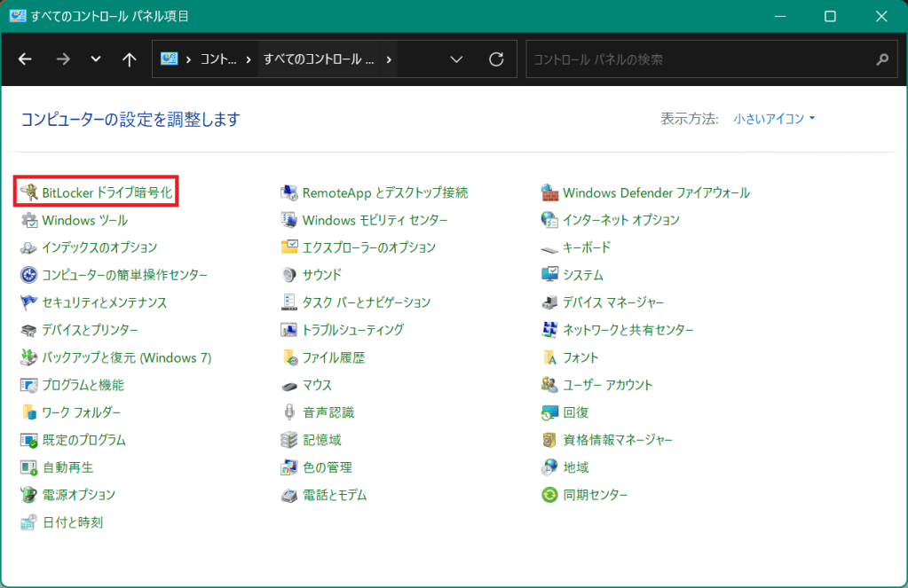Click the サウンド speaker icon
Viewport: 908px width, 588px height.
coord(289,275)
